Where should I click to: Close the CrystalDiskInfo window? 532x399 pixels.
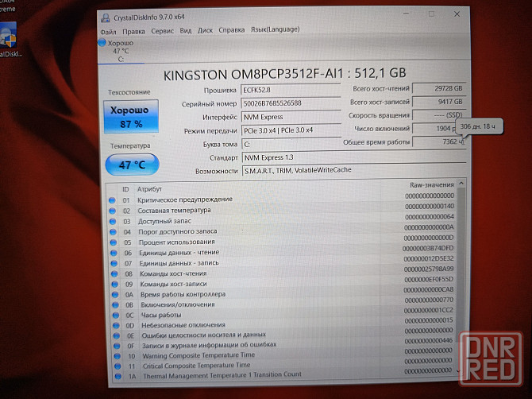[457, 14]
